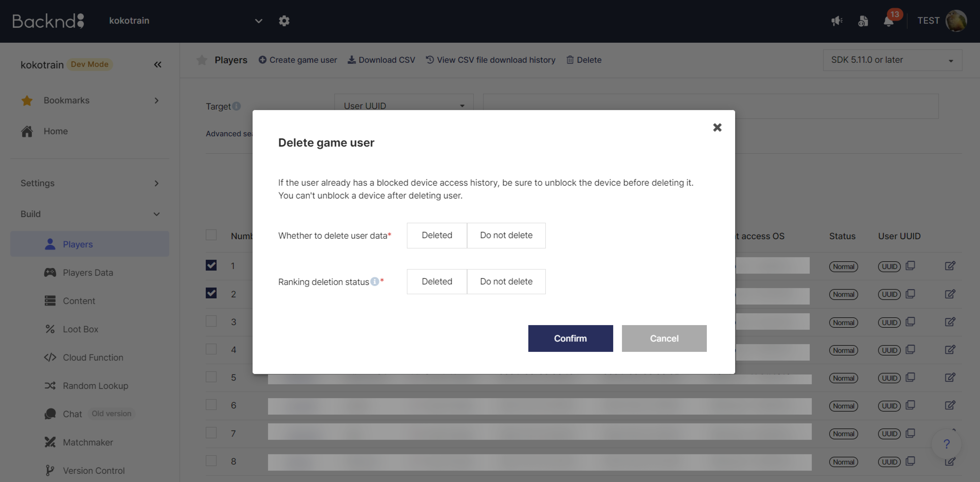The image size is (980, 482).
Task: Copy UUID of row 3
Action: [x=910, y=322]
